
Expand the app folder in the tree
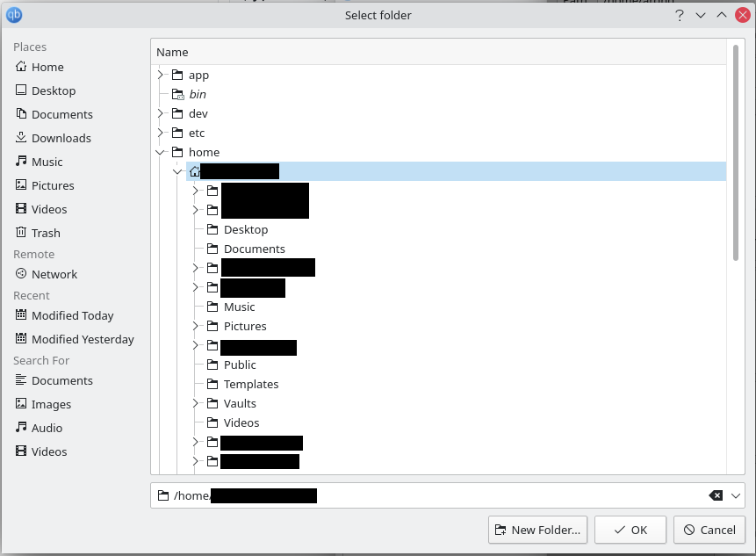(x=161, y=75)
